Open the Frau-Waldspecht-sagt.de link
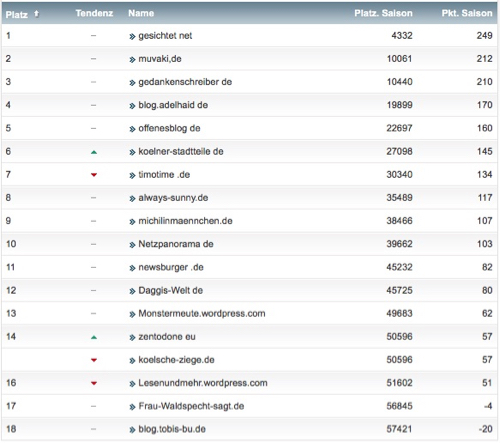Image resolution: width=500 pixels, height=443 pixels. [x=191, y=406]
